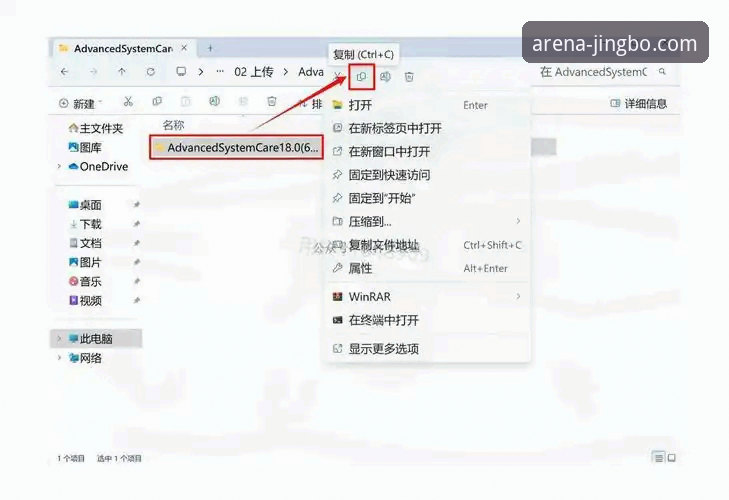Click the search magnifier icon
The width and height of the screenshot is (729, 500).
click(662, 72)
